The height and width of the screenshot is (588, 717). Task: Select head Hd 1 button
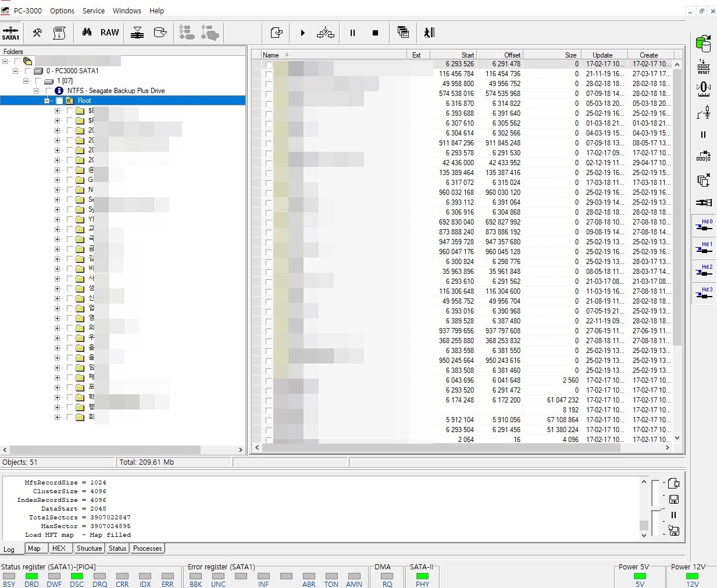704,248
